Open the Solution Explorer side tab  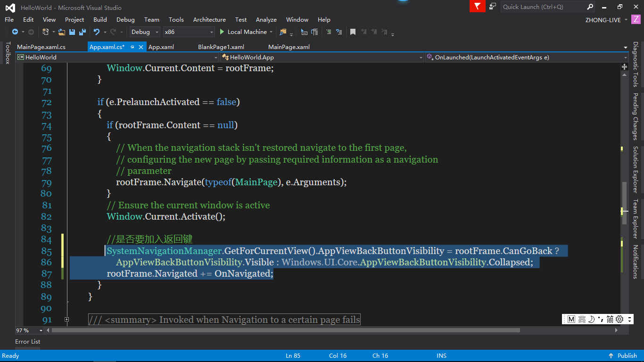pos(636,169)
